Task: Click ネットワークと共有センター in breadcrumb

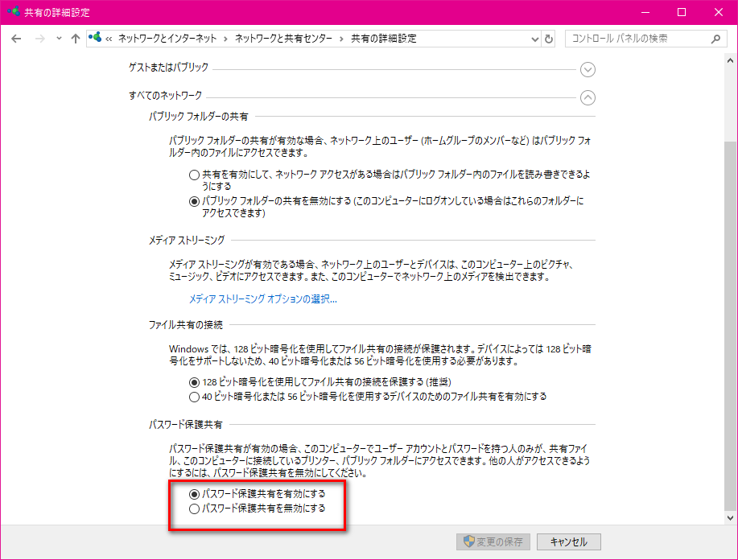Action: tap(285, 39)
